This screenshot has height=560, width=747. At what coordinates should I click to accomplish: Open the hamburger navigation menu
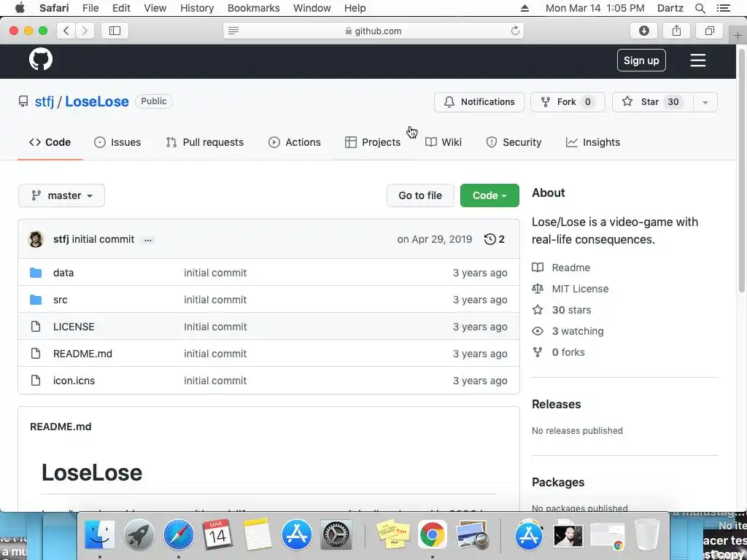click(x=697, y=61)
